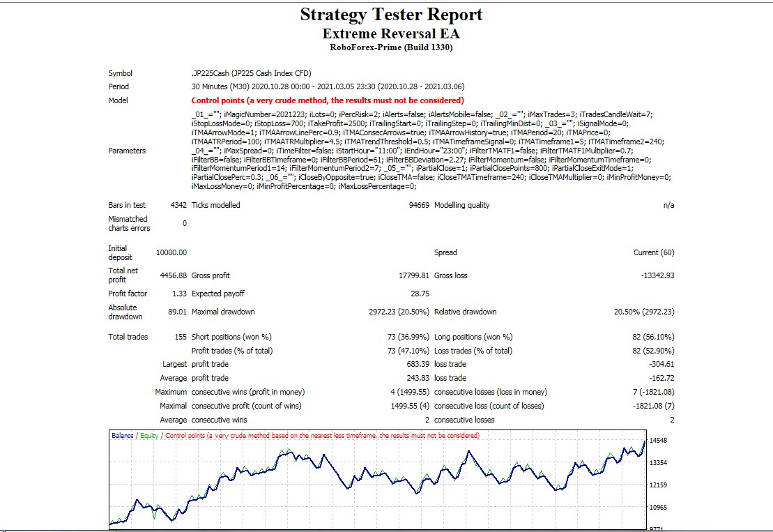Click the Average consecutive wins label
The height and width of the screenshot is (532, 773).
204,420
